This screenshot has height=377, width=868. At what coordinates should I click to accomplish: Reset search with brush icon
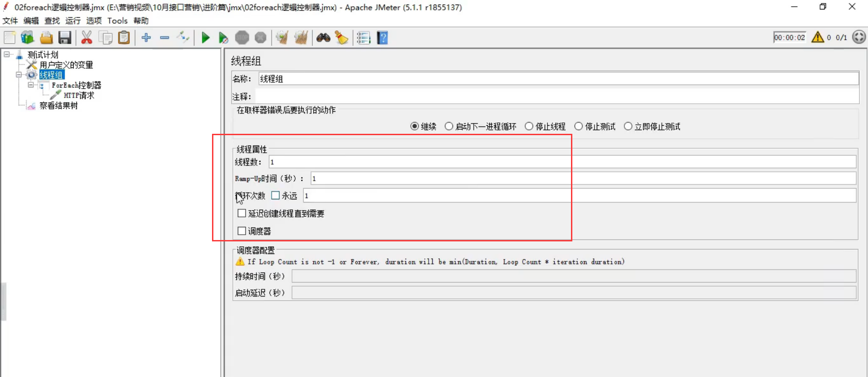coord(341,38)
